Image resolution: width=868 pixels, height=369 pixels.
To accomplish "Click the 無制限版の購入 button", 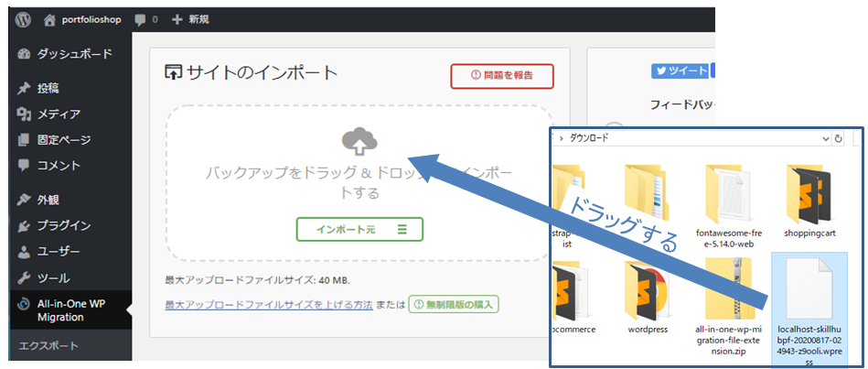I will [x=454, y=304].
